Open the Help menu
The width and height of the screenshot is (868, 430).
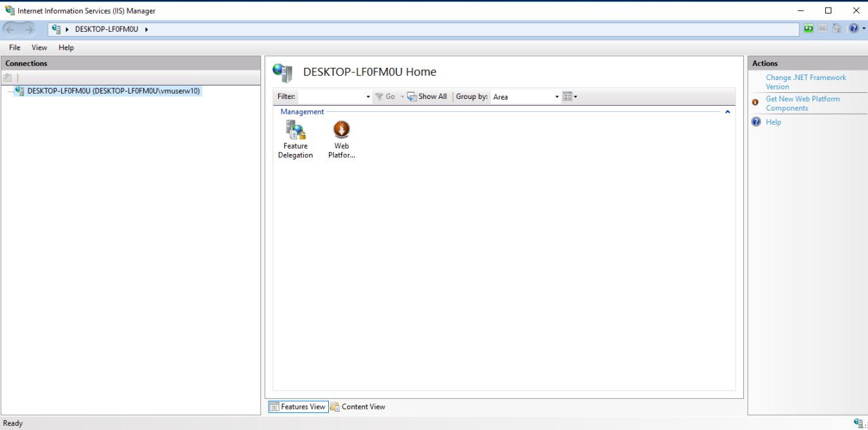click(66, 47)
